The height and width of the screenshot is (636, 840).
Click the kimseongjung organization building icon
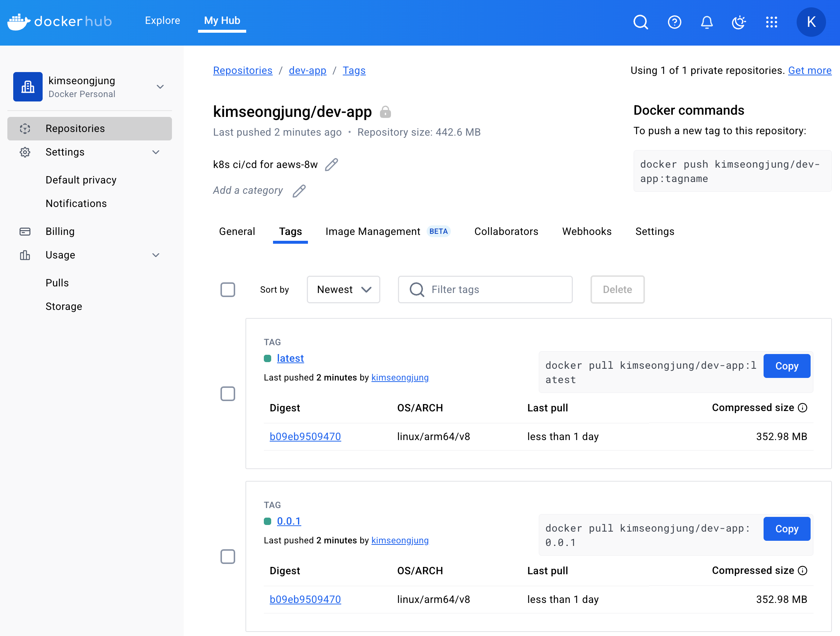click(28, 87)
